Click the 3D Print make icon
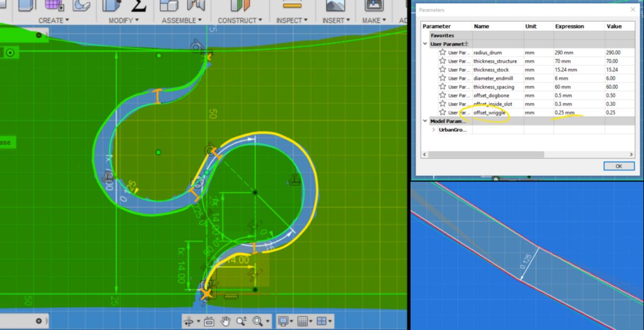This screenshot has height=330, width=644. [x=374, y=6]
